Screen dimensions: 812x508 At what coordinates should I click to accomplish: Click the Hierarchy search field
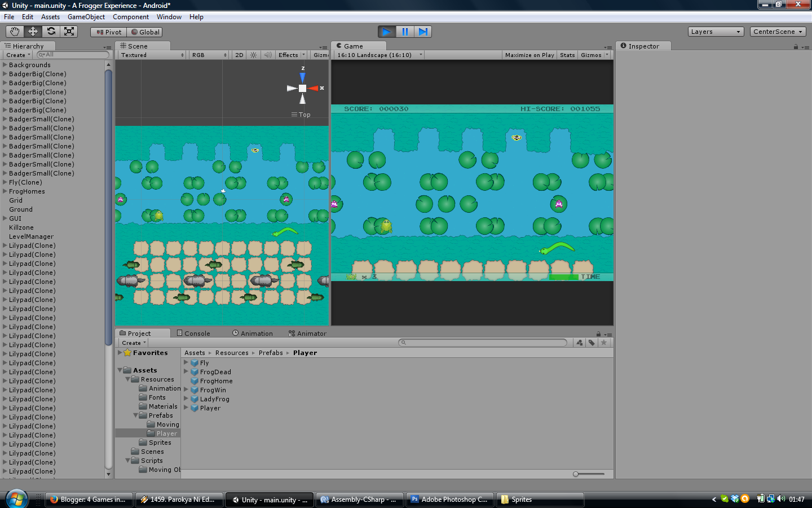point(73,55)
